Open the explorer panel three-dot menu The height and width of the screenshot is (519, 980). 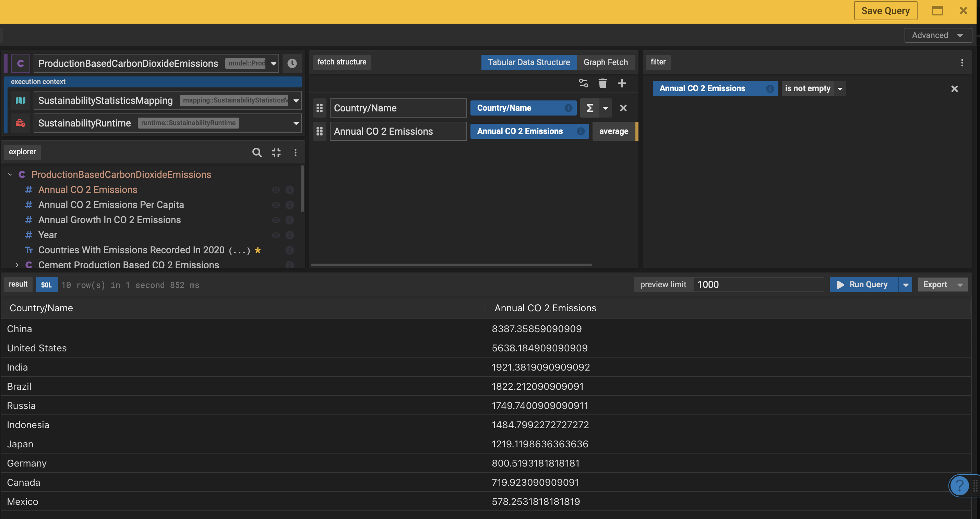tap(296, 153)
